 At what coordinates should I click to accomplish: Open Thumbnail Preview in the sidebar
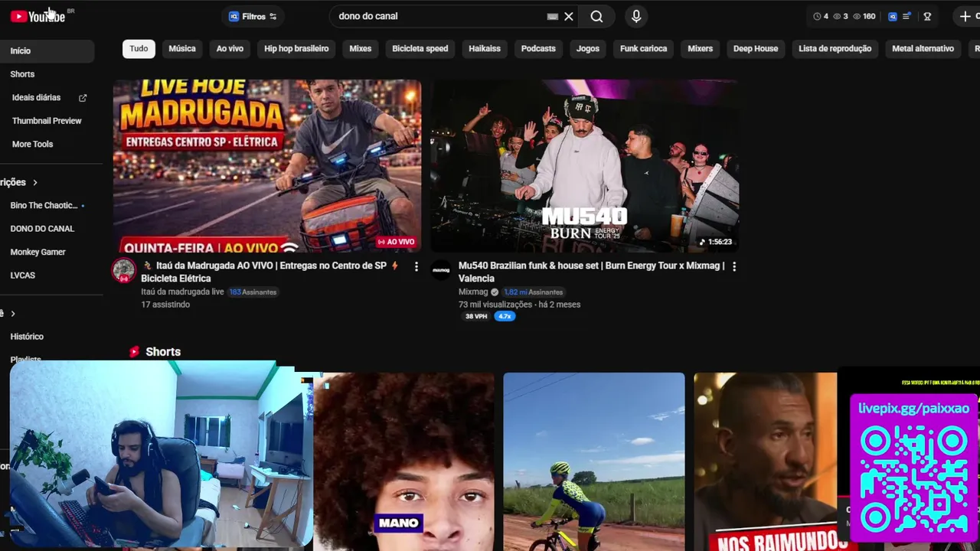47,121
